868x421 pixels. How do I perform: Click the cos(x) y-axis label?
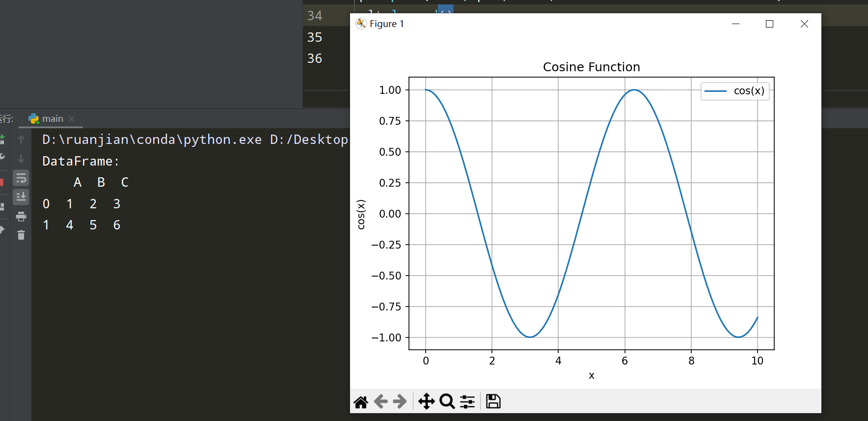[361, 214]
